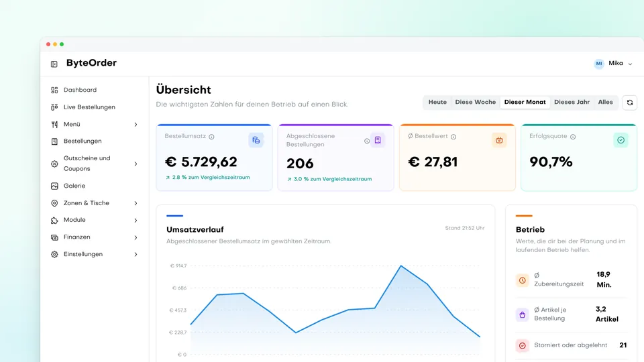Click the purple receipt icon on Abgeschlossene Bestellungen card
Viewport: 644px width, 362px height.
[378, 140]
